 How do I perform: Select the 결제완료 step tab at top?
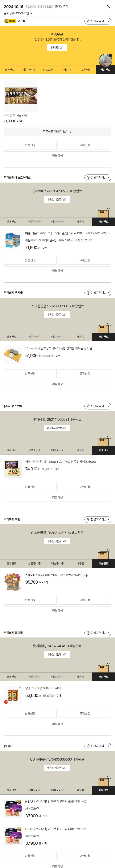[x=9, y=70]
